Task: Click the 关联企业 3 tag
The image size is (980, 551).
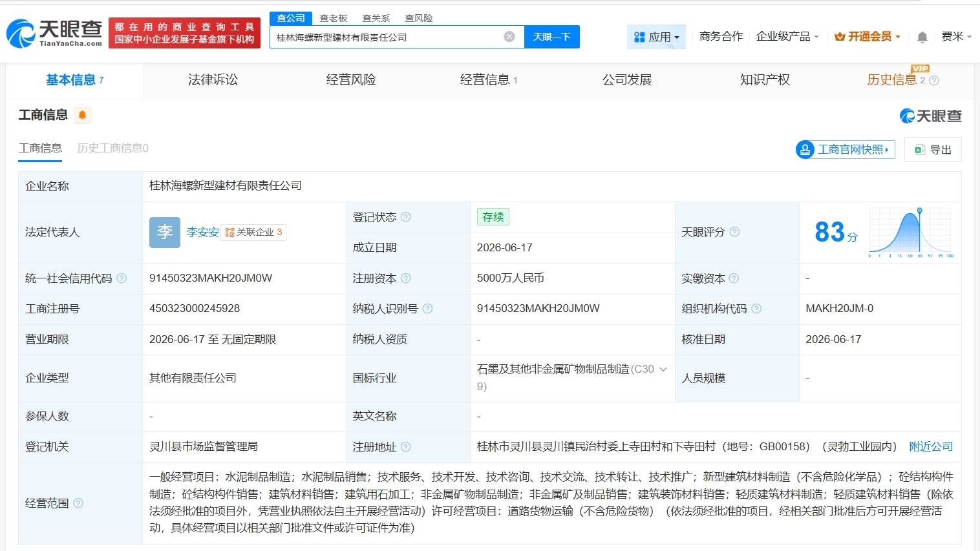Action: [x=253, y=232]
